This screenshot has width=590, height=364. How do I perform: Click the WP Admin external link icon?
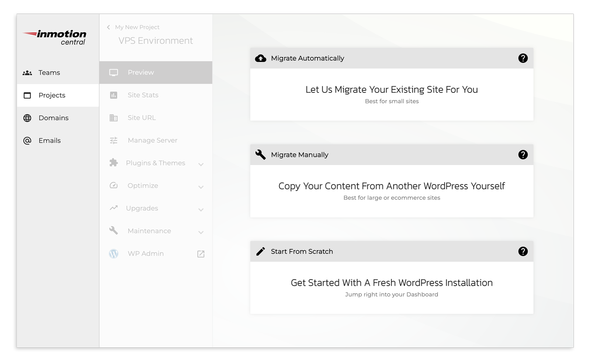click(201, 254)
